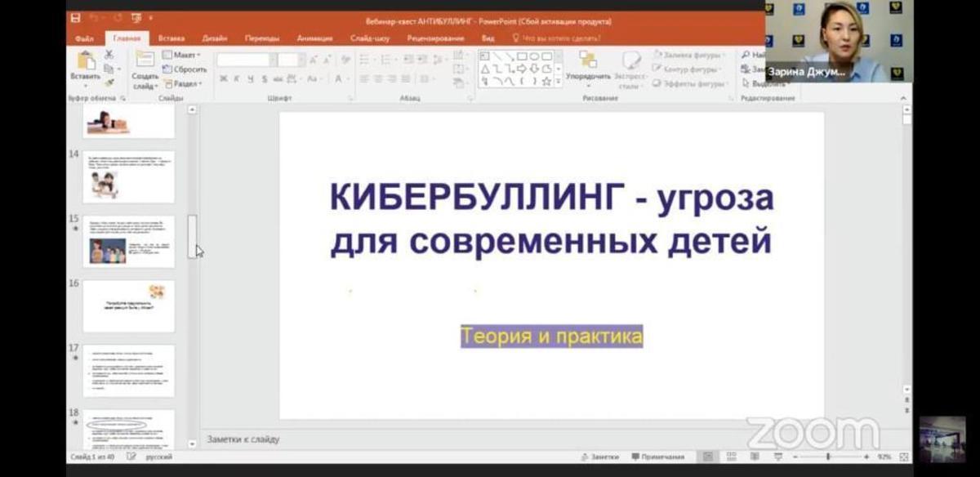Click the Save icon in quick access toolbar
980x477 pixels.
(x=76, y=18)
